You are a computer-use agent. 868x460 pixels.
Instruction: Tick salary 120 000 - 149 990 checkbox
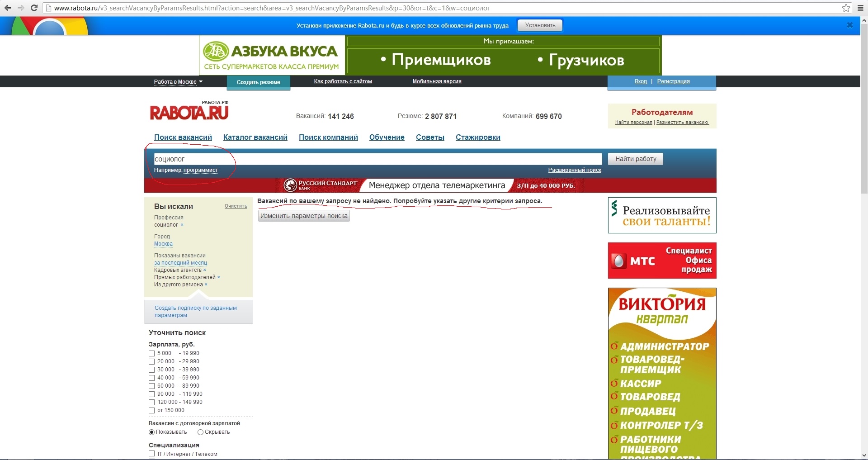tap(152, 403)
